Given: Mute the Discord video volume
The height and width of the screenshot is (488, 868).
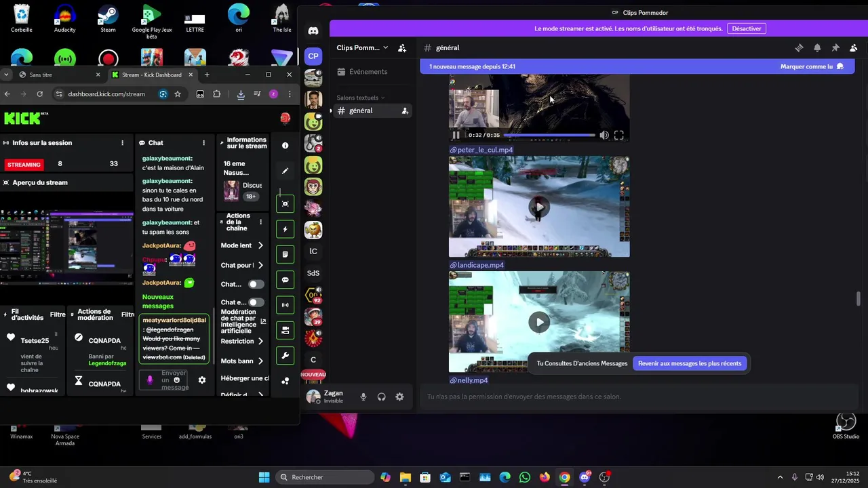Looking at the screenshot, I should tap(604, 135).
